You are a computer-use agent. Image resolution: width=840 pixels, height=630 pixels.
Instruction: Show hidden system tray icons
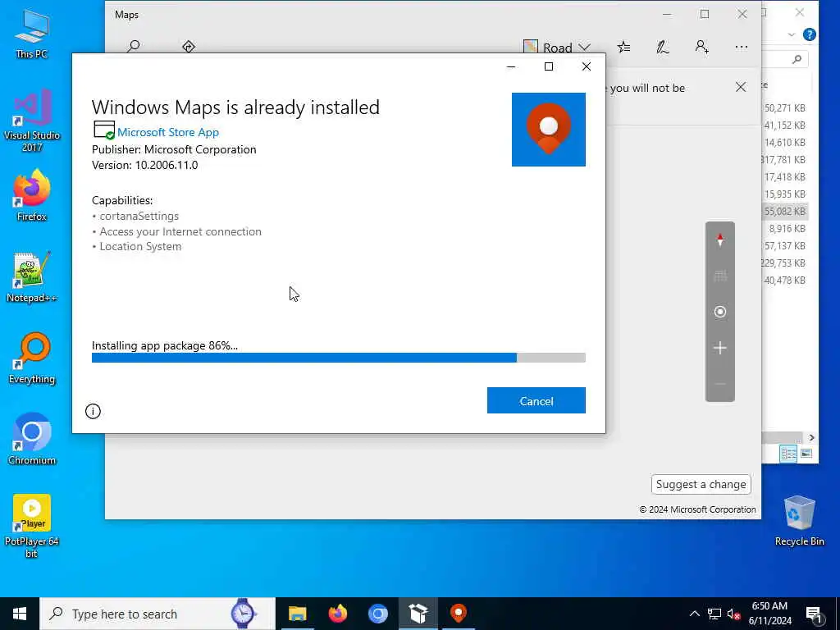coord(694,614)
